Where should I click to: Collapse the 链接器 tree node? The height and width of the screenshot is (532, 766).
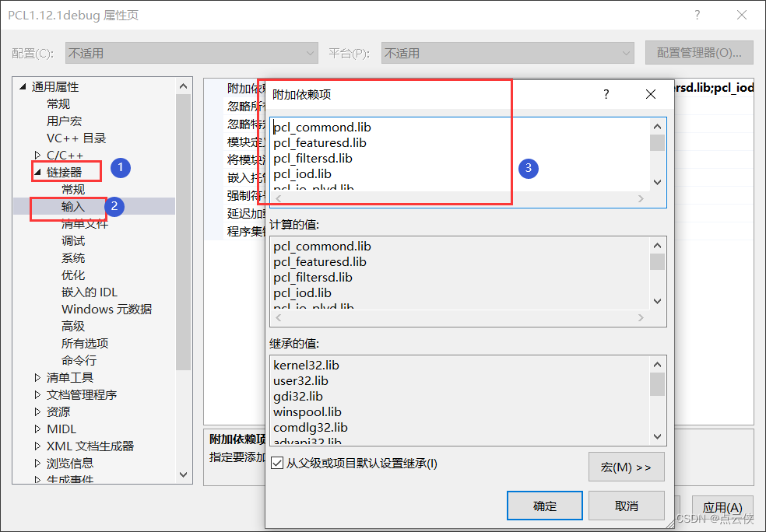[x=37, y=172]
